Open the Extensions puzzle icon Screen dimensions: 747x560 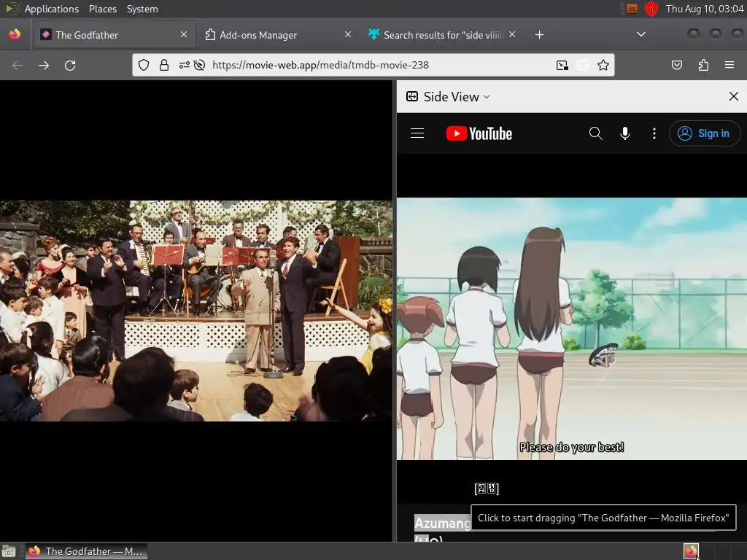[x=703, y=65]
